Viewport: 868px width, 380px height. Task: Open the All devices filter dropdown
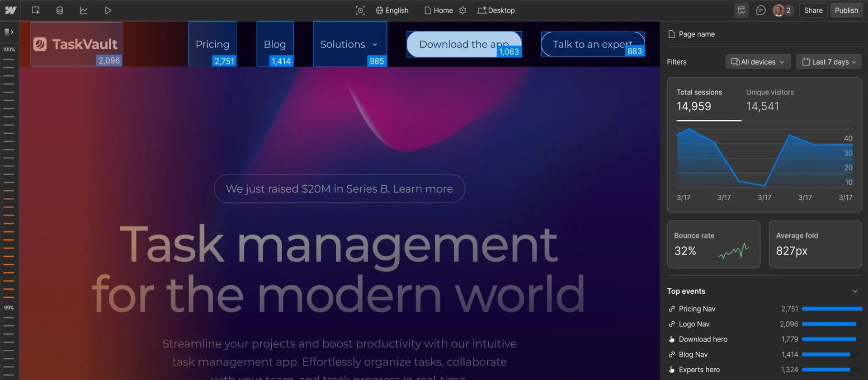758,62
